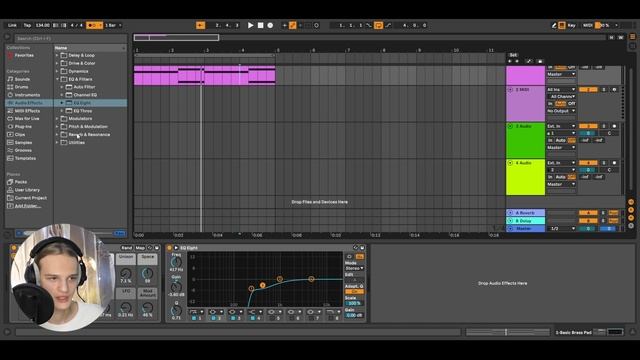Click the Link button

(12, 25)
